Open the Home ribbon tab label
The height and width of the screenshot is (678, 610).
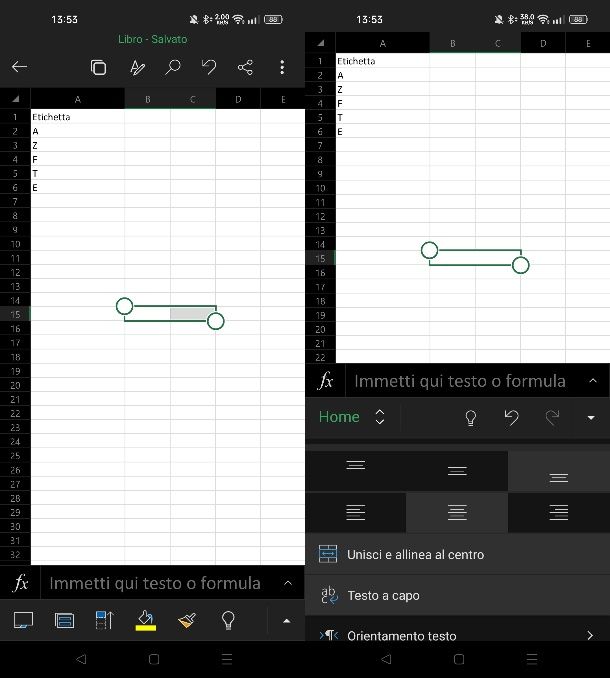pyautogui.click(x=339, y=417)
